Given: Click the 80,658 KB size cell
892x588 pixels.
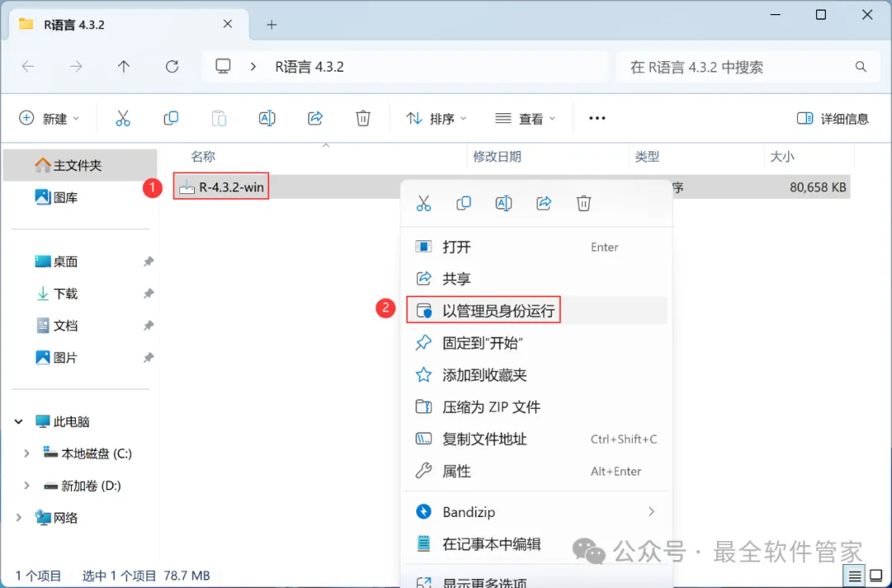Looking at the screenshot, I should 818,187.
